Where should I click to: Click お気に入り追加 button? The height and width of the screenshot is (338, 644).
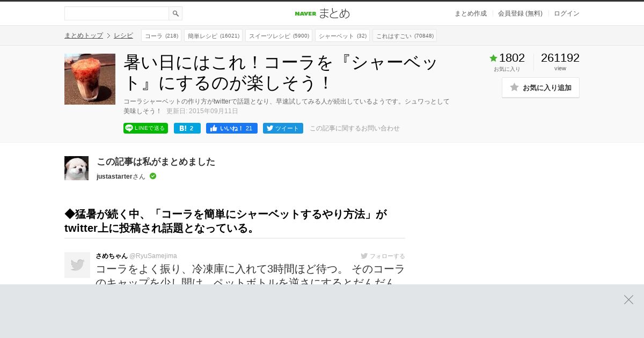pos(540,87)
